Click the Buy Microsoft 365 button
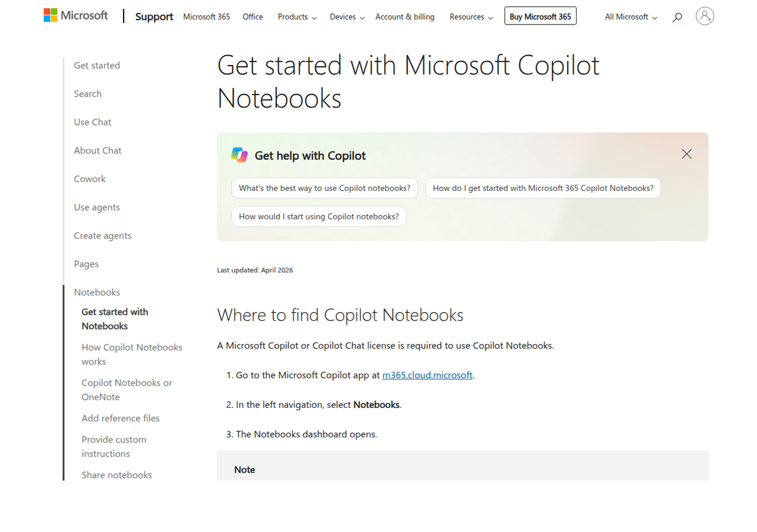Image resolution: width=757 pixels, height=532 pixels. click(x=540, y=16)
